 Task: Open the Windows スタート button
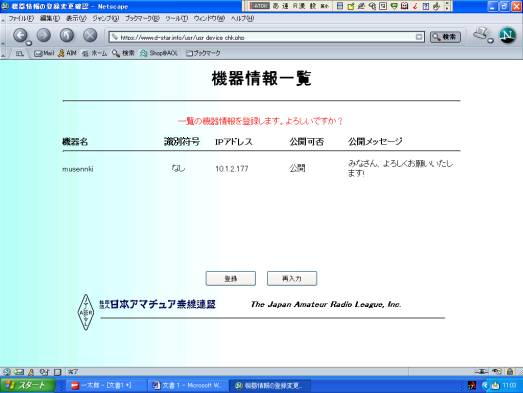pyautogui.click(x=27, y=386)
